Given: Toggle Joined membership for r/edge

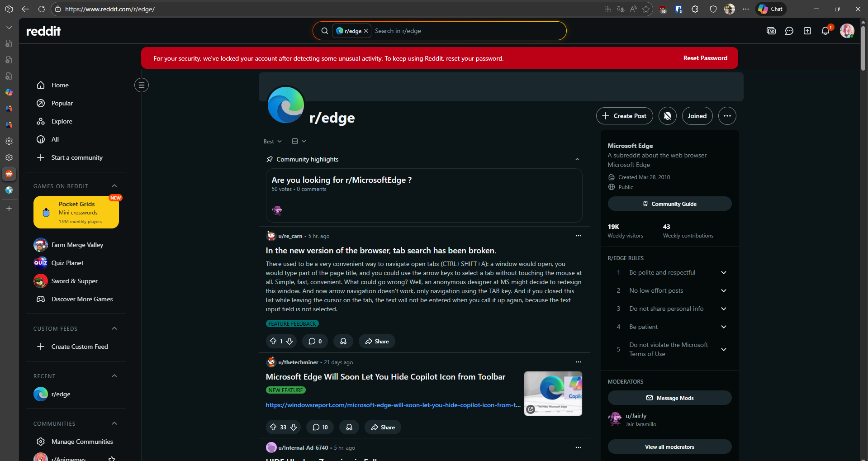Looking at the screenshot, I should (697, 116).
